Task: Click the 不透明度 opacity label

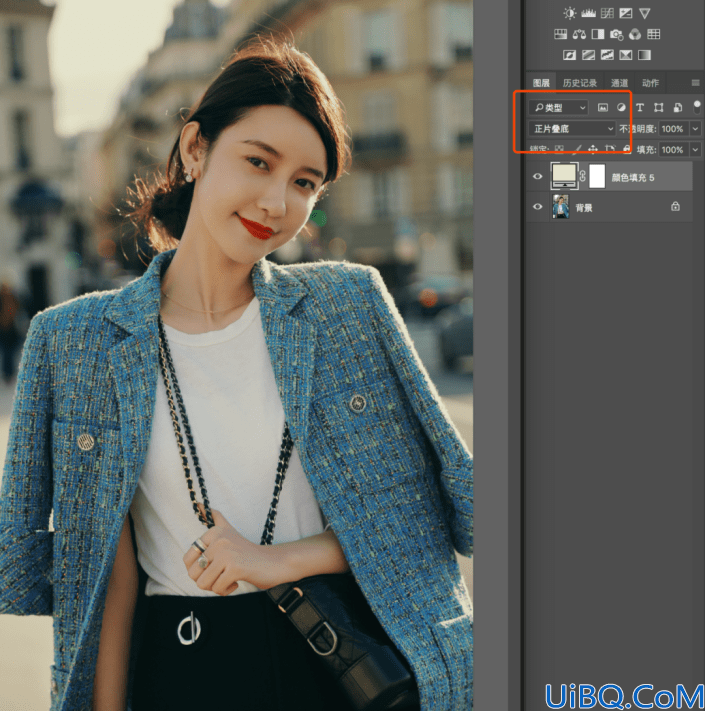Action: 638,129
